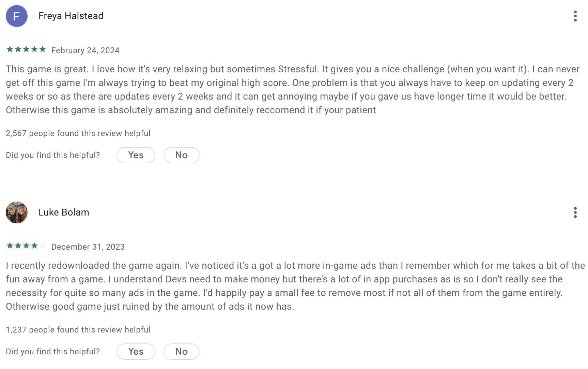Open the three-dot menu on Luke Bolam's review
Image resolution: width=588 pixels, height=369 pixels.
coord(575,212)
